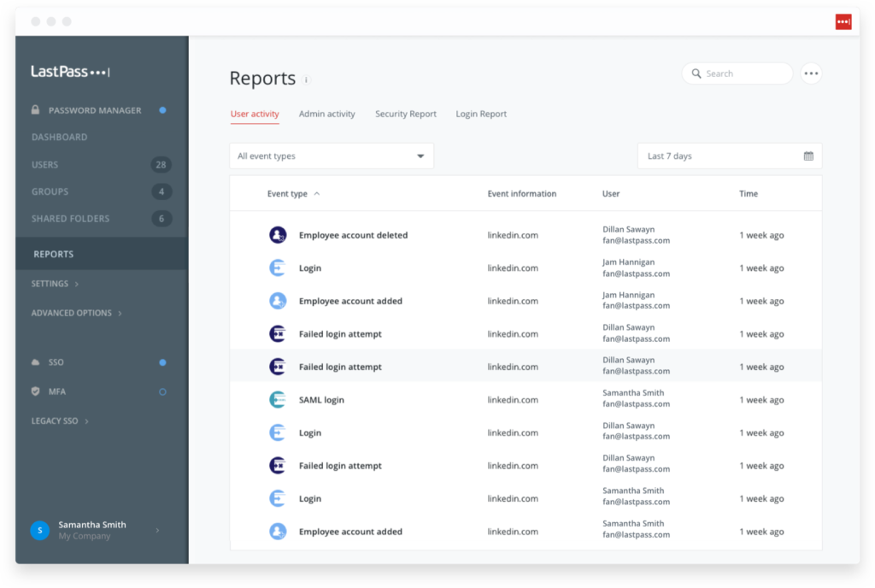Open Shared Folders in the sidebar
875x588 pixels.
click(x=70, y=219)
